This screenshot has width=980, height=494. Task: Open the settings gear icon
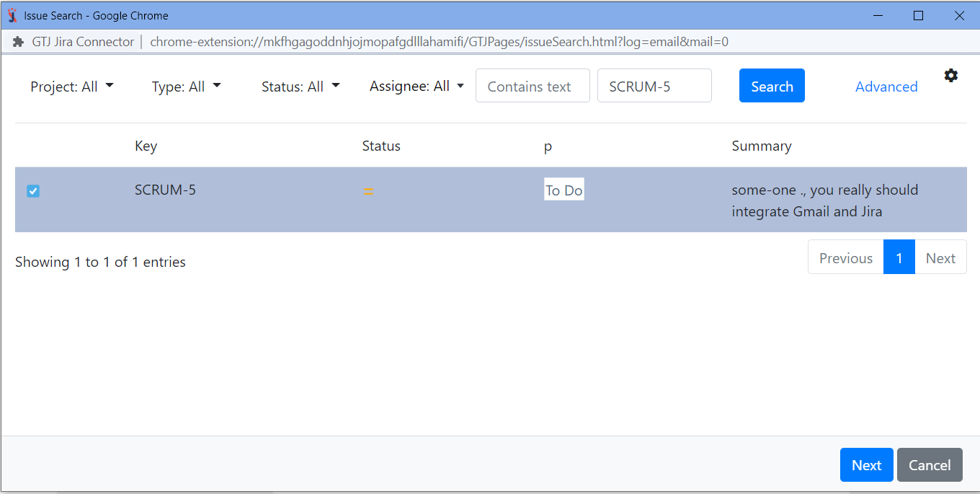[x=951, y=75]
